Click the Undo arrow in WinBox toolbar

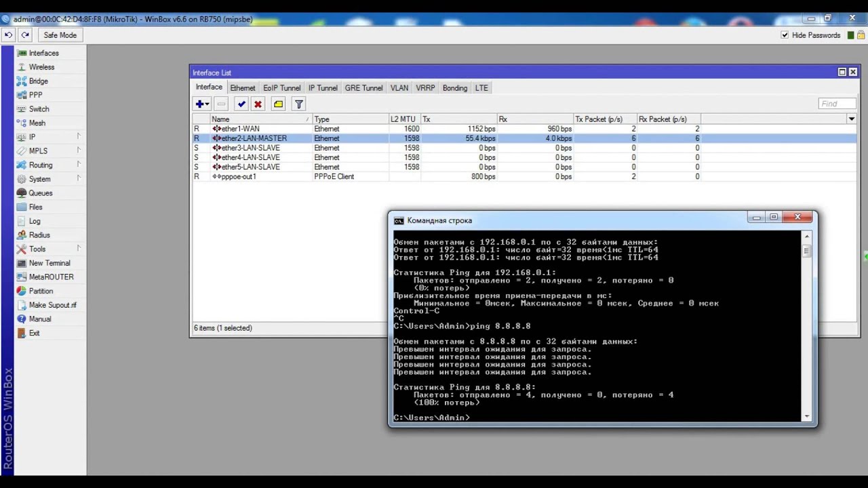(x=8, y=35)
